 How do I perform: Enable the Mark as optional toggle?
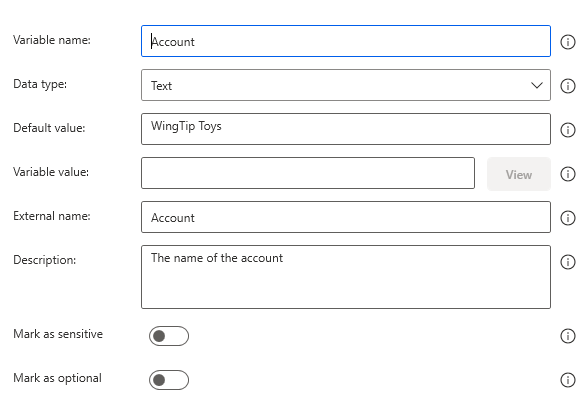[169, 380]
